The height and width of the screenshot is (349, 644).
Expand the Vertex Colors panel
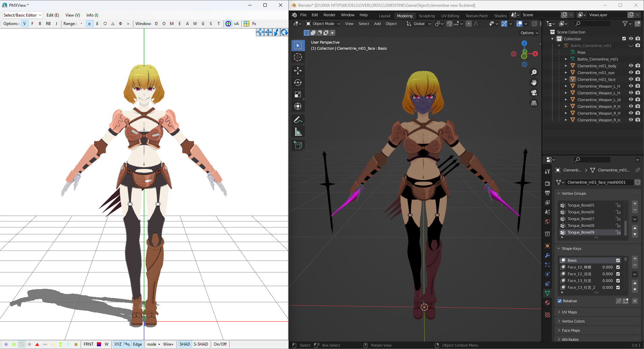click(x=573, y=321)
